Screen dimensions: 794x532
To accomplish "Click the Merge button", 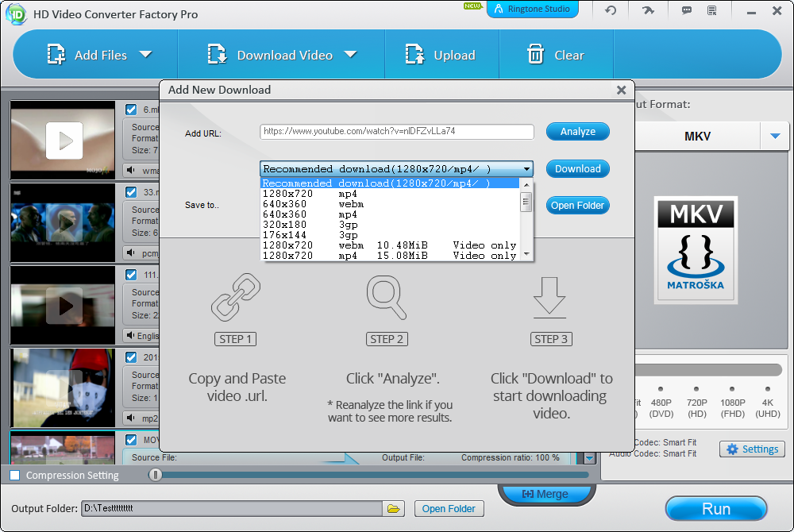I will click(x=545, y=494).
